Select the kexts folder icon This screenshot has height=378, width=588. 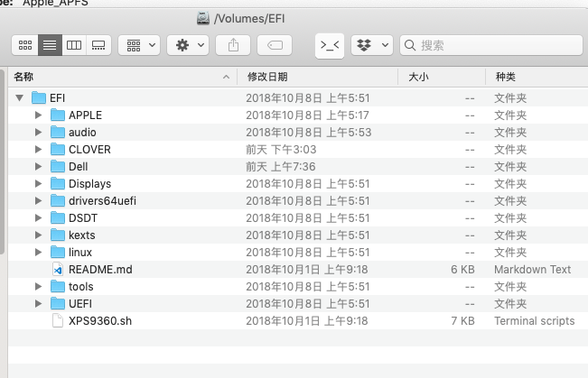[x=58, y=235]
